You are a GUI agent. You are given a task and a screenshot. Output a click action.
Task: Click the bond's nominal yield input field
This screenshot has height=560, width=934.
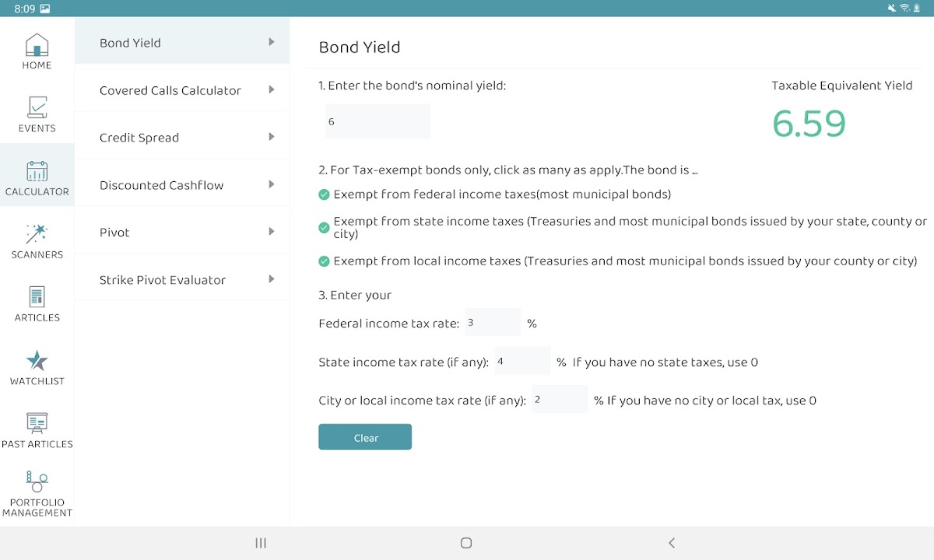pyautogui.click(x=377, y=122)
